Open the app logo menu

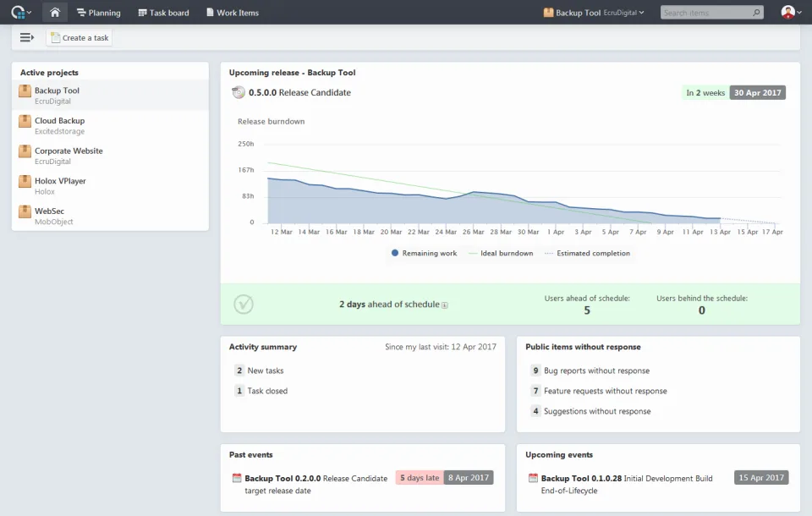[x=20, y=12]
